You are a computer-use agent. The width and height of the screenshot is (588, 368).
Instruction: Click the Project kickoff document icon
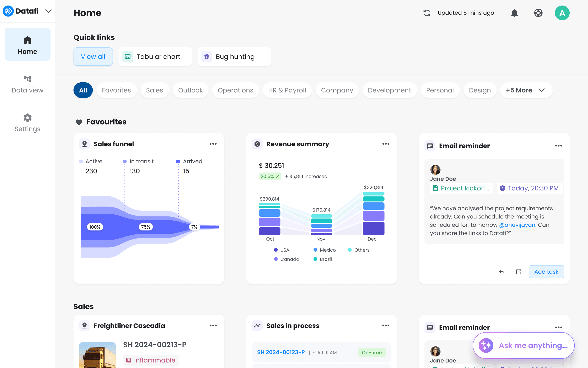[x=436, y=188]
